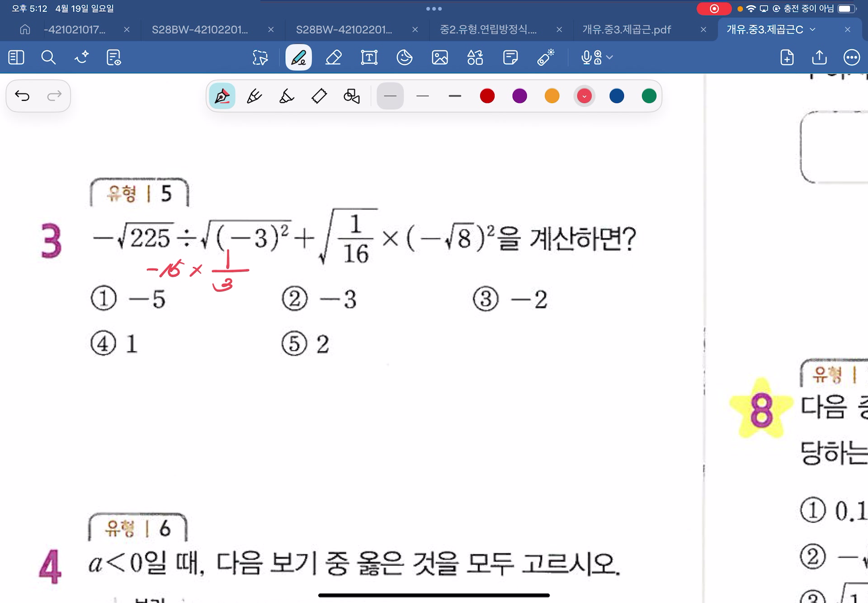Redo the last undone stroke

point(54,95)
